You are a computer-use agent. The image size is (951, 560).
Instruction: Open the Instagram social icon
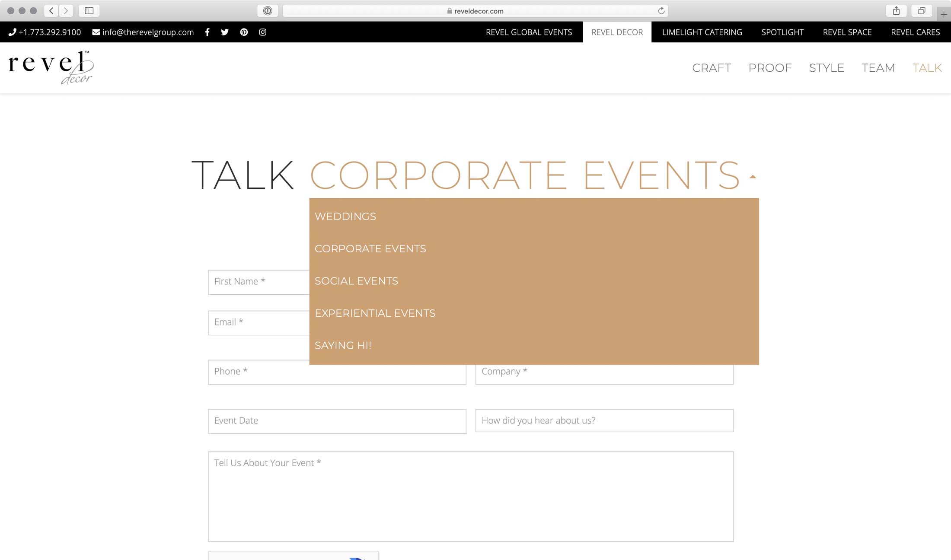(262, 32)
